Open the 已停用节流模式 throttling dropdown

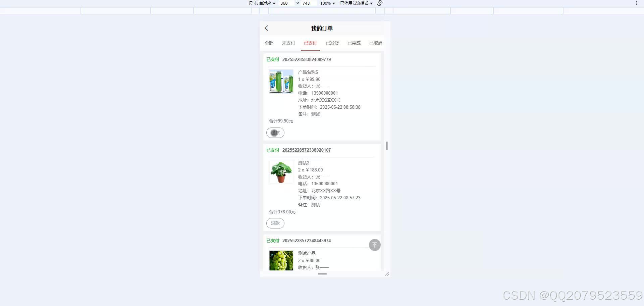[356, 3]
